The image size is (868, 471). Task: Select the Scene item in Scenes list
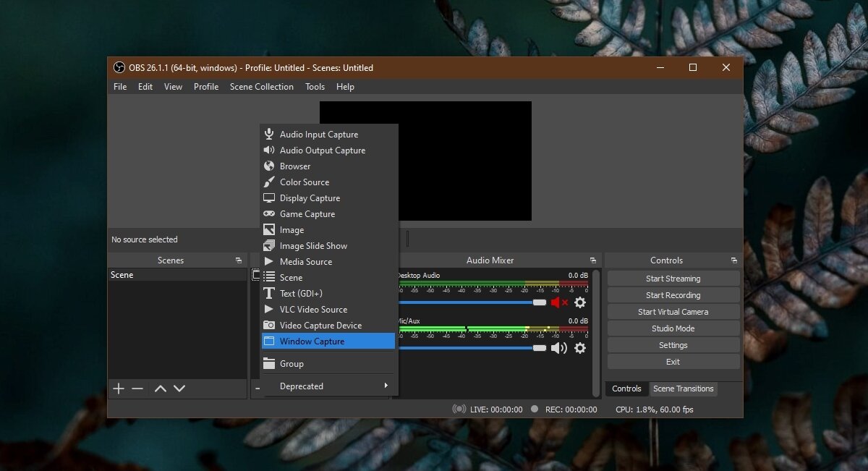point(122,275)
